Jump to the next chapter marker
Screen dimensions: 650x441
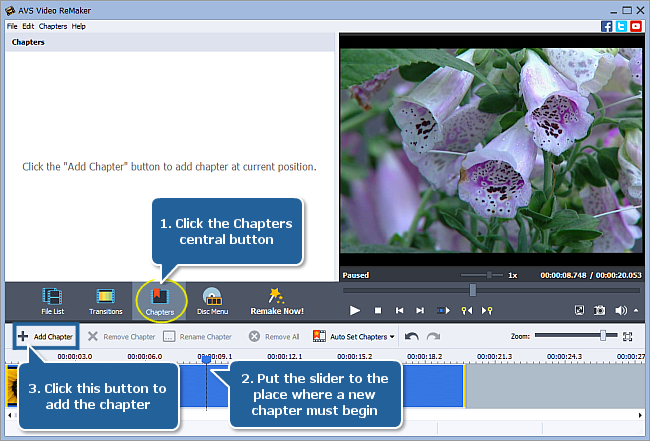[x=487, y=310]
